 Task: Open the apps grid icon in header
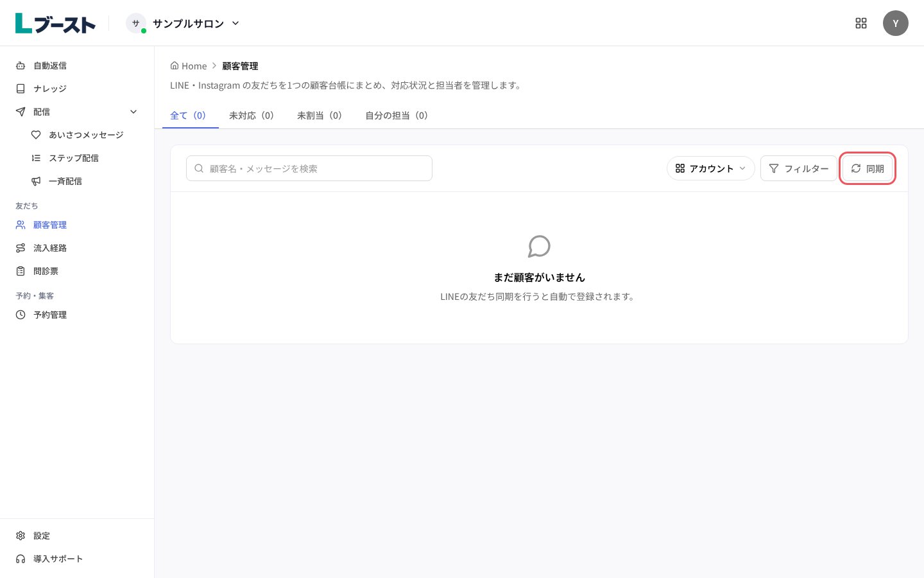pos(861,23)
